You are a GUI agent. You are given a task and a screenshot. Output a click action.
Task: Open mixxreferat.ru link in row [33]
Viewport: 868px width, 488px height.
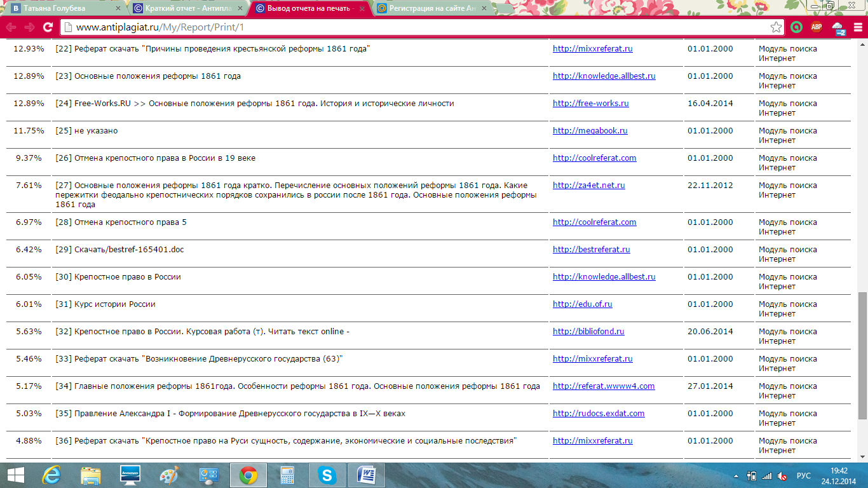coord(592,359)
